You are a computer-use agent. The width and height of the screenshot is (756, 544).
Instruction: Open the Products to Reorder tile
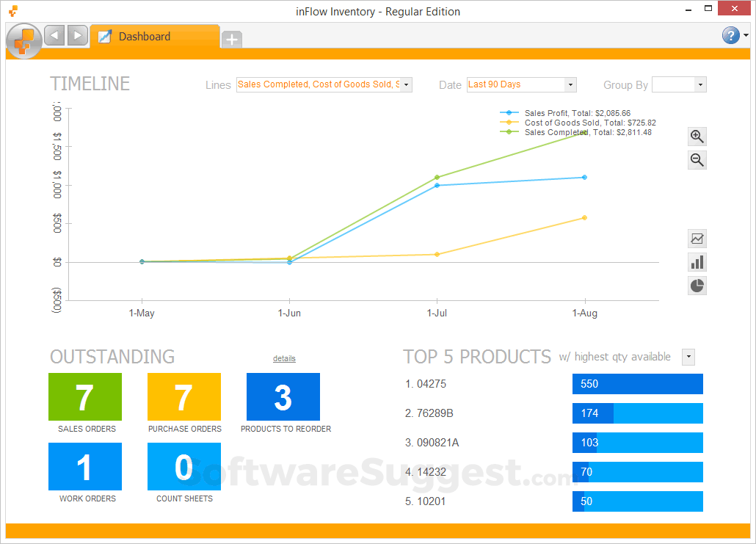[283, 396]
